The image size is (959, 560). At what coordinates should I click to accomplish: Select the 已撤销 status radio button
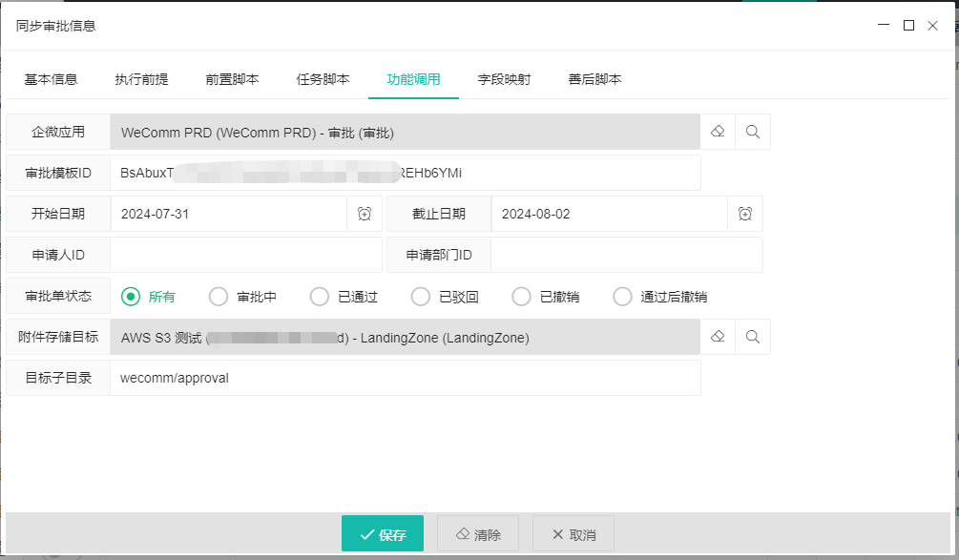[521, 297]
